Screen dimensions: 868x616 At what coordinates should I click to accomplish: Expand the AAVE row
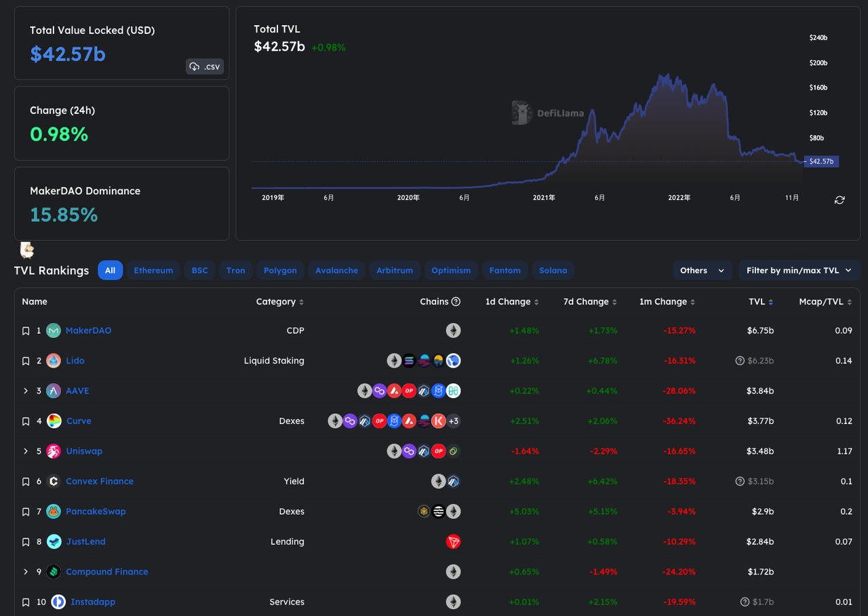click(x=26, y=391)
